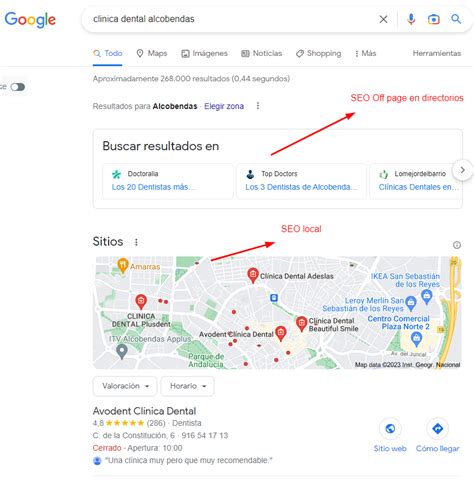Advance the directory carousel with the right arrow
Viewport: 474px width, 480px height.
pos(462,170)
